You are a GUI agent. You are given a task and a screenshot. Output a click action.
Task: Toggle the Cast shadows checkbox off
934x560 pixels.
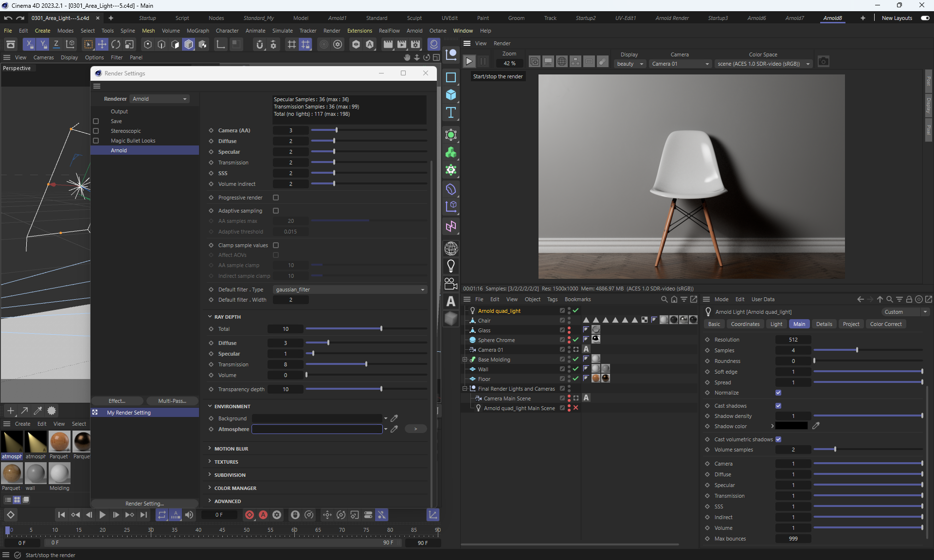[778, 406]
